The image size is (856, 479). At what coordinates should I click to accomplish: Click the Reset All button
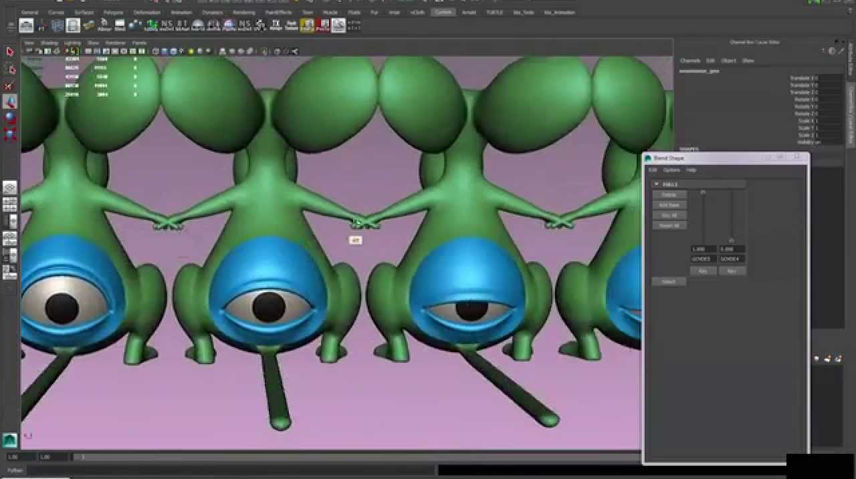pos(669,226)
